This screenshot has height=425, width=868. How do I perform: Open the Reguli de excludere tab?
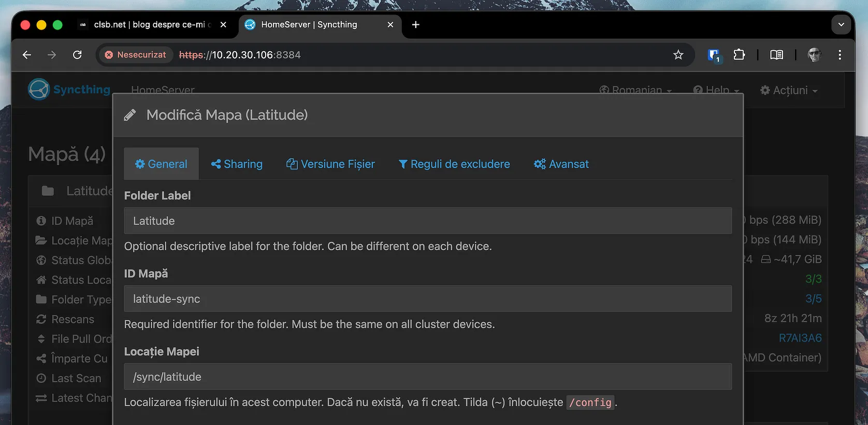coord(454,164)
